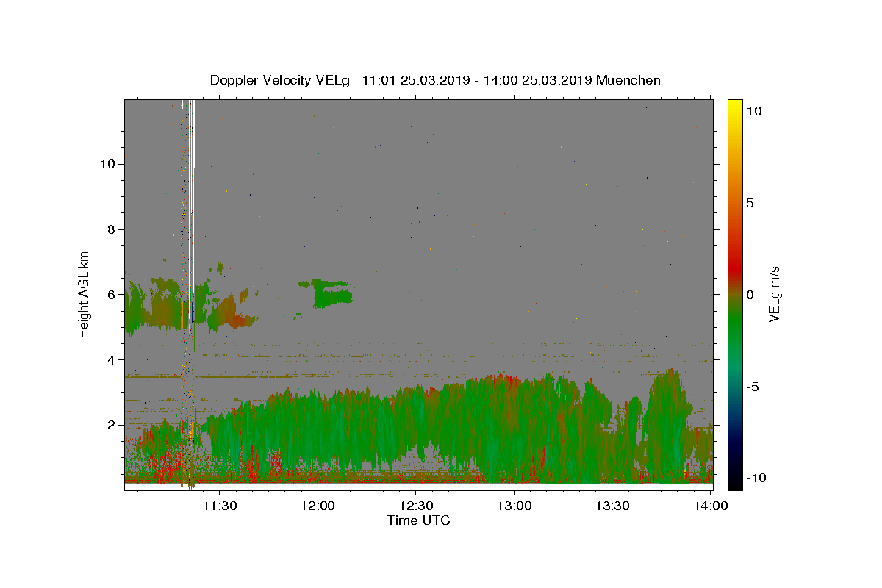Click the height axis tick label 8
The height and width of the screenshot is (588, 882).
coord(110,229)
